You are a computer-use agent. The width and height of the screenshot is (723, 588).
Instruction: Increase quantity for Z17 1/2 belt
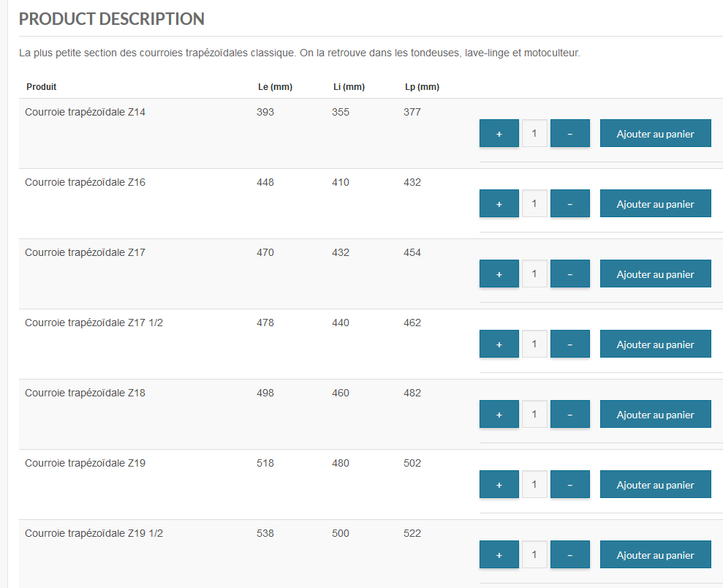[x=499, y=344]
